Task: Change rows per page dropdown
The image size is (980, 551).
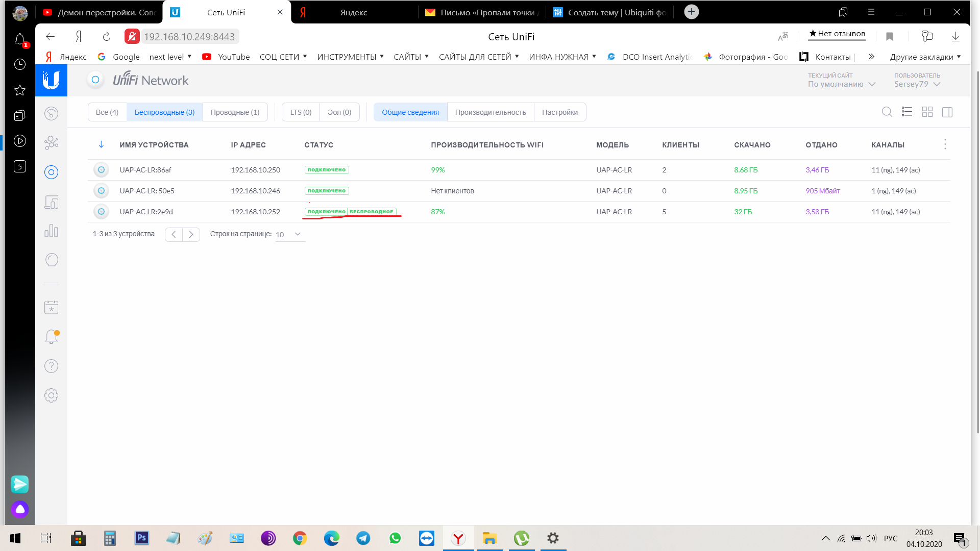Action: pyautogui.click(x=290, y=234)
